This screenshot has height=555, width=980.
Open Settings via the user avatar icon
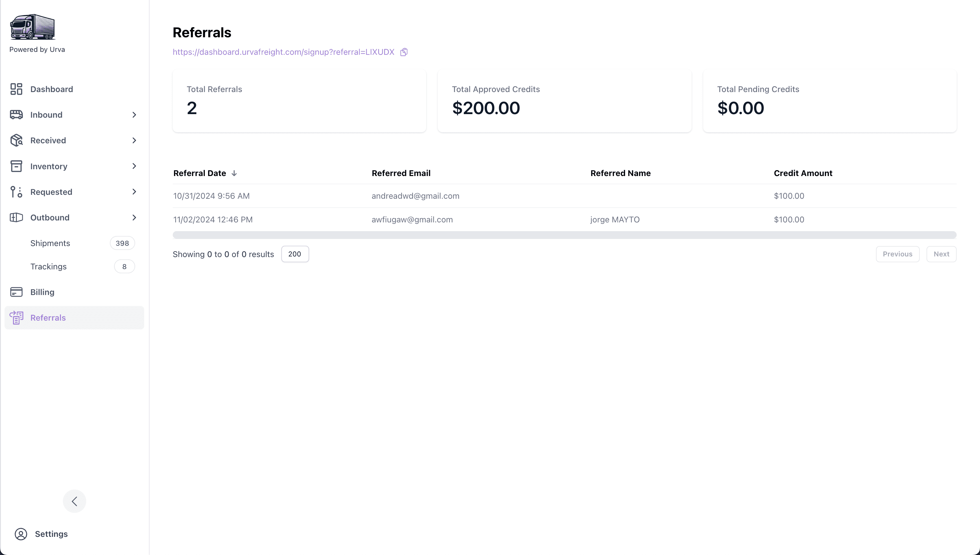click(x=21, y=534)
